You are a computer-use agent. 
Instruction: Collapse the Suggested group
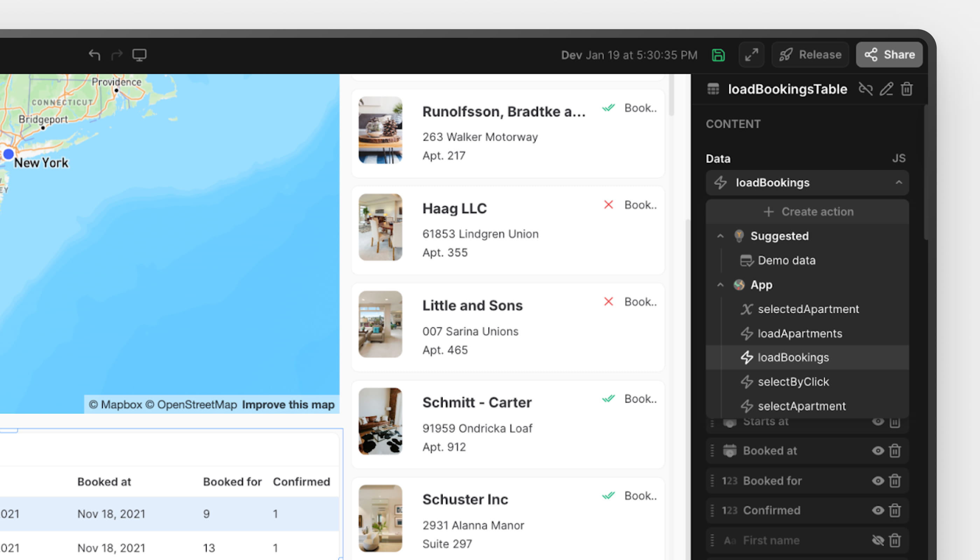pyautogui.click(x=720, y=236)
